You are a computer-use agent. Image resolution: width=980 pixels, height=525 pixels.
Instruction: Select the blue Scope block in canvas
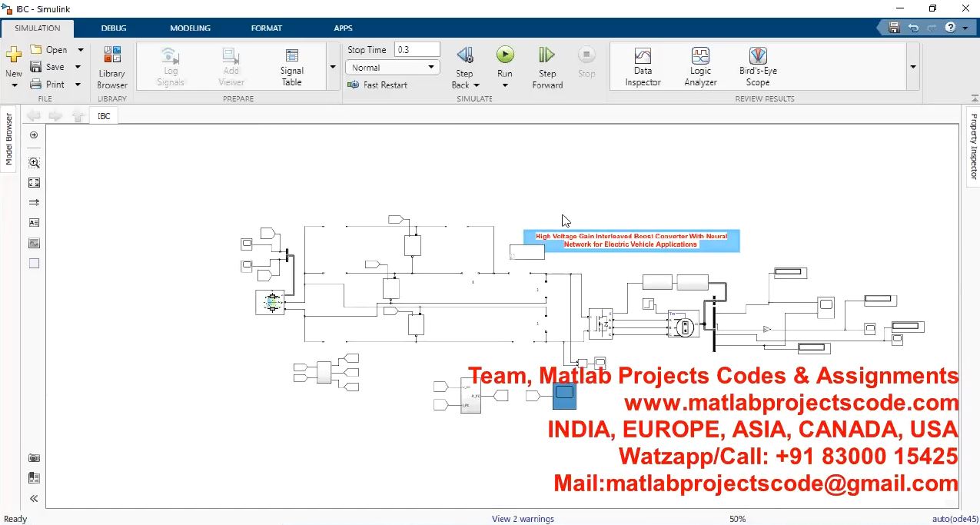coord(564,395)
